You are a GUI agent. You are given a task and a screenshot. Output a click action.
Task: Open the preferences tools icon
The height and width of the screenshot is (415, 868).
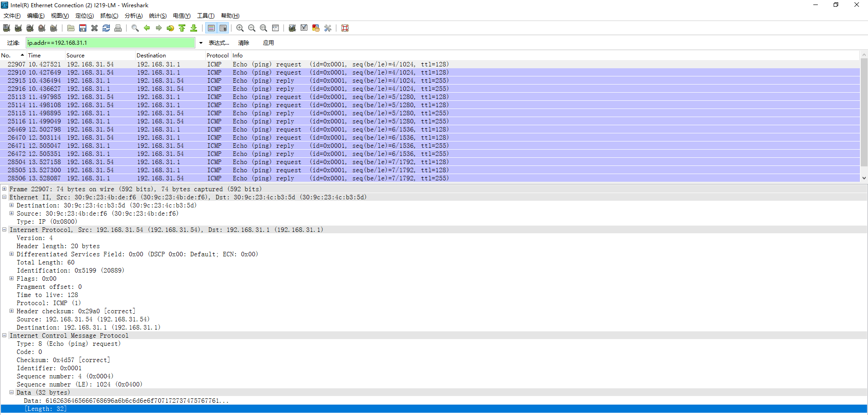(328, 28)
